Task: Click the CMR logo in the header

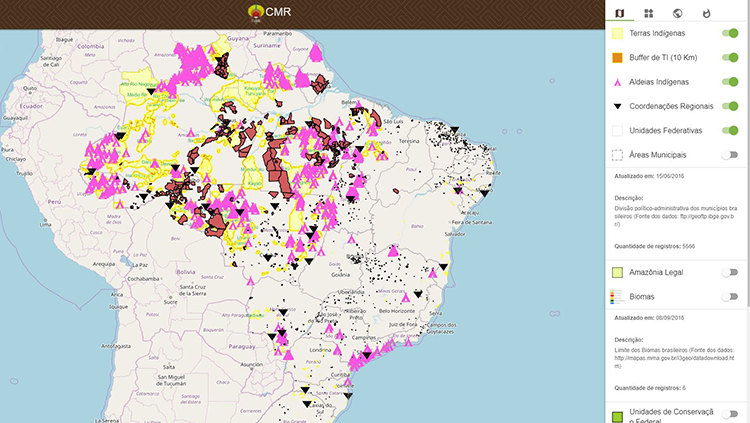Action: click(x=256, y=13)
